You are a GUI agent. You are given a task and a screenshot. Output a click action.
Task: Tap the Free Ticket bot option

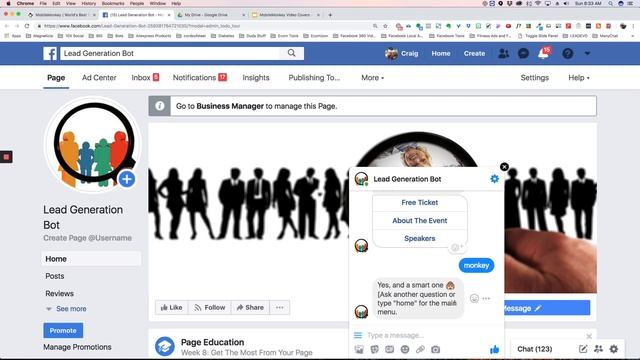point(420,202)
